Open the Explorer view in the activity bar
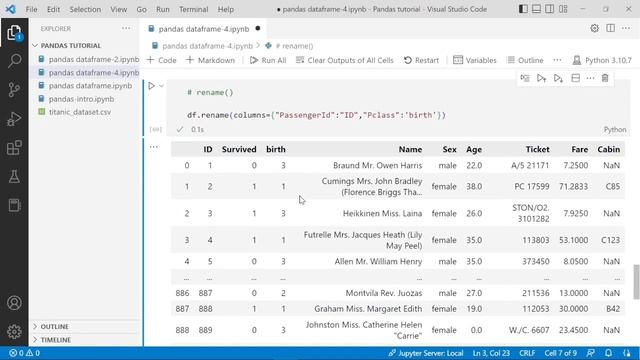The height and width of the screenshot is (360, 640). 14,33
